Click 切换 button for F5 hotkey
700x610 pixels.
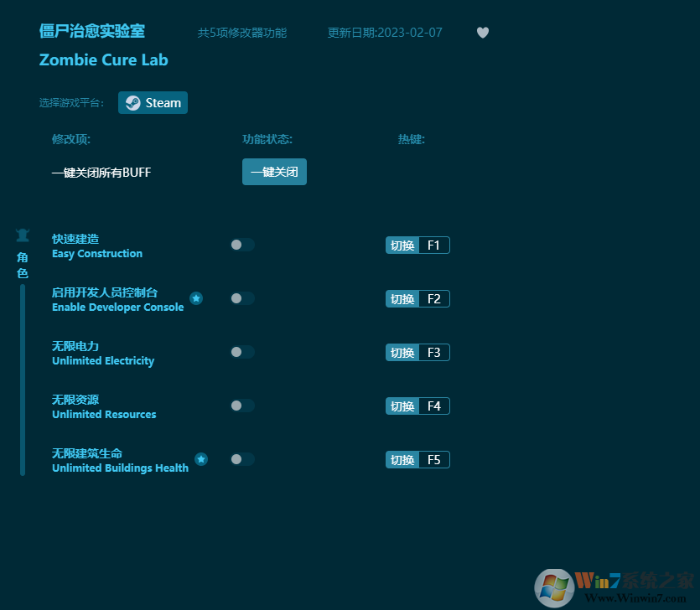402,460
